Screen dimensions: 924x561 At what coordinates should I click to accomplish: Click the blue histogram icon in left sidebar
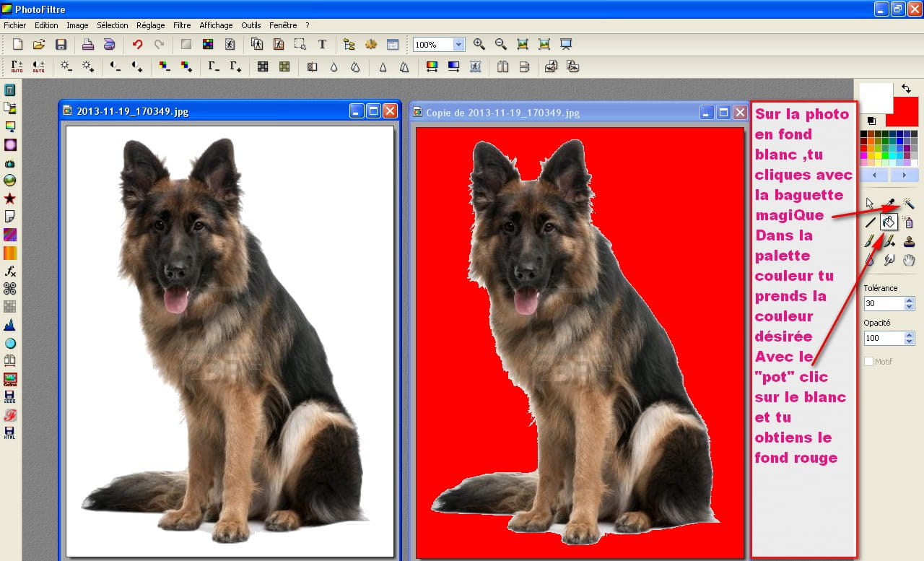point(10,325)
